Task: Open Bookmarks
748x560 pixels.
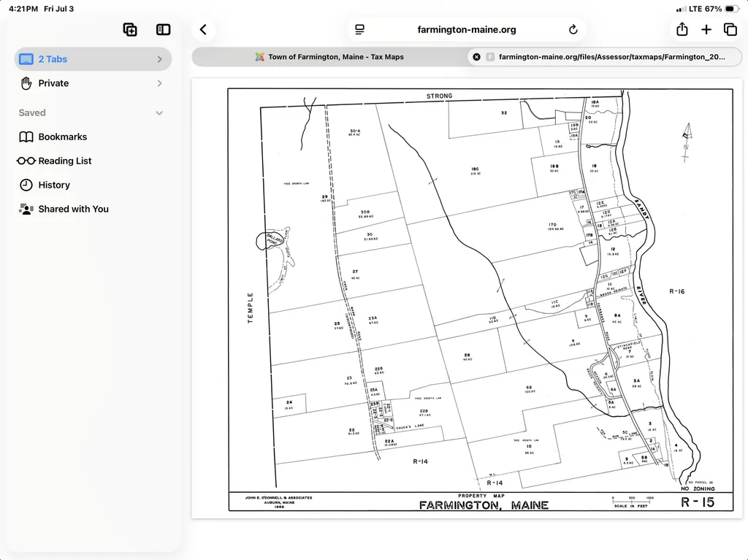Action: (x=93, y=137)
